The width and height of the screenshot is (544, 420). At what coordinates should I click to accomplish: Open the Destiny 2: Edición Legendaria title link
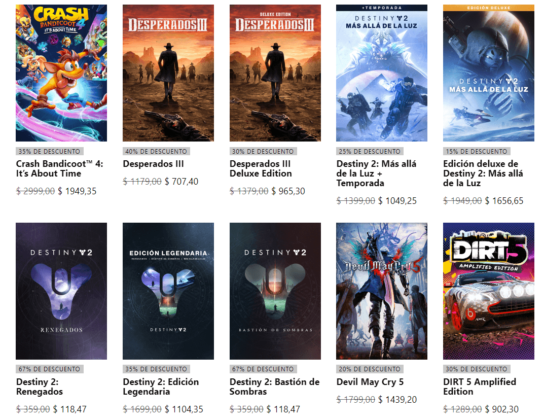[x=161, y=387]
